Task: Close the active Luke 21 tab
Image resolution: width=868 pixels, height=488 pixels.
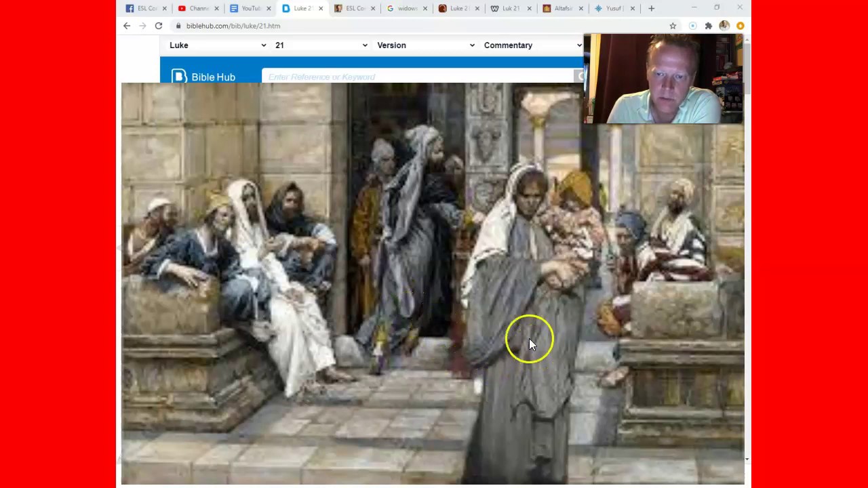Action: [321, 8]
